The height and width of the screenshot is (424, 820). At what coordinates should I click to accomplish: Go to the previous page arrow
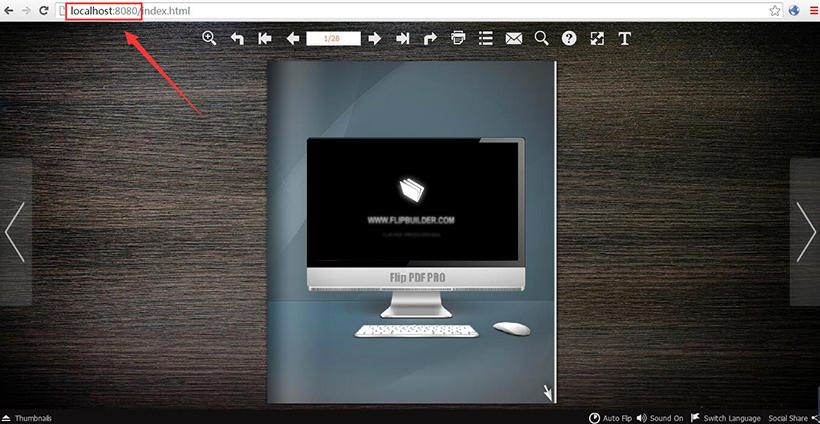pyautogui.click(x=293, y=39)
